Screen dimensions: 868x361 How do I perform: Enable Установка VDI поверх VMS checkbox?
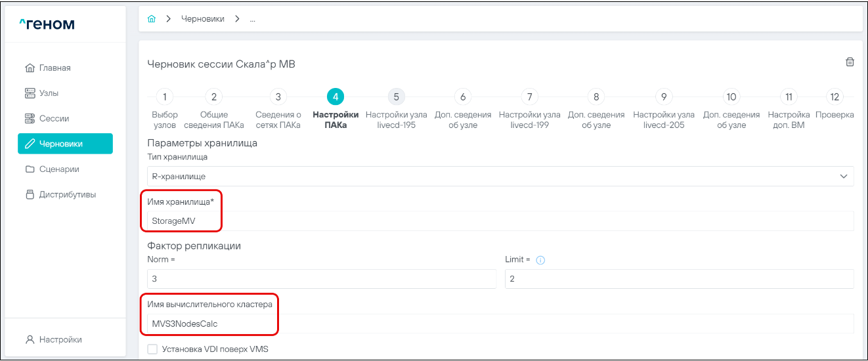click(152, 349)
